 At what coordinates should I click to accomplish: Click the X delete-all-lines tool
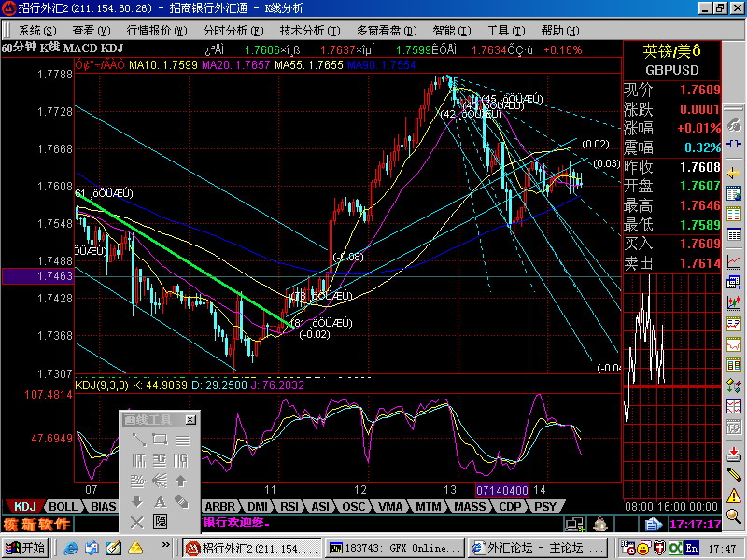coord(137,523)
